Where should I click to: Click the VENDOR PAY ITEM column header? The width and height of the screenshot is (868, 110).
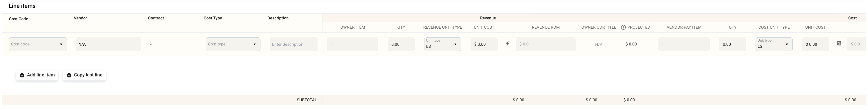(x=684, y=27)
